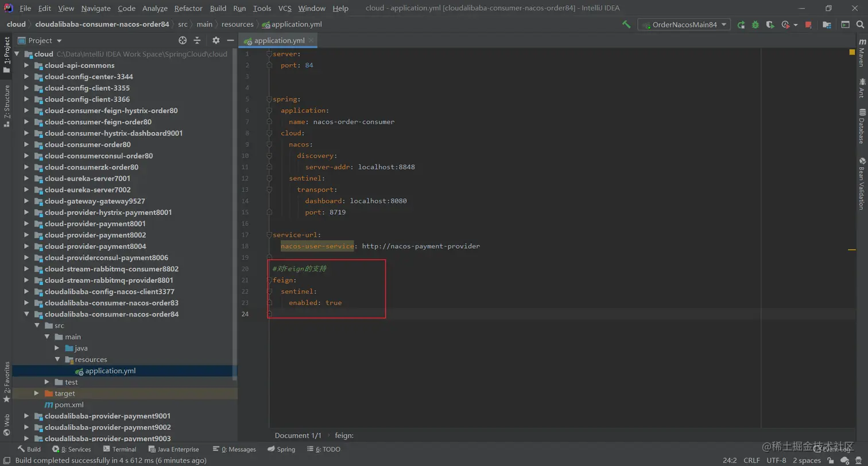
Task: Click the Search Everywhere magnifier icon
Action: pyautogui.click(x=859, y=25)
